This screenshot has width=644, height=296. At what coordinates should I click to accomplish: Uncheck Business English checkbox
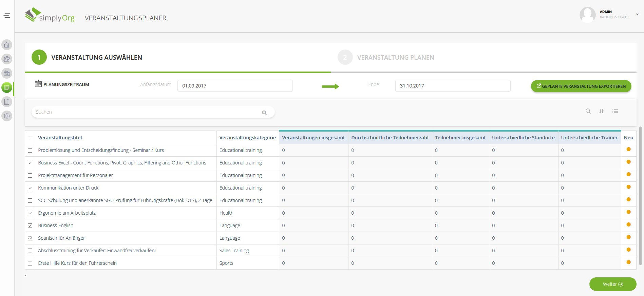(30, 226)
